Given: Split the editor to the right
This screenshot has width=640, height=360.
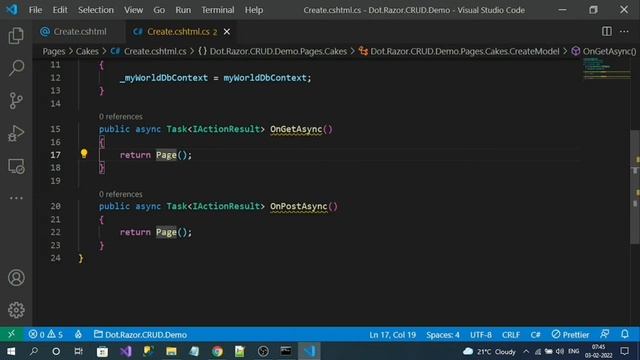Looking at the screenshot, I should pyautogui.click(x=607, y=31).
